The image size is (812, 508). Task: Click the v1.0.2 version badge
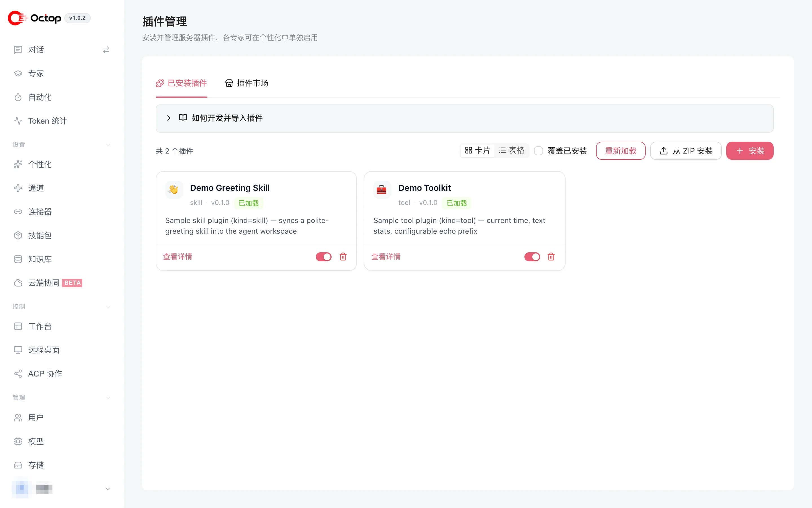tap(77, 18)
